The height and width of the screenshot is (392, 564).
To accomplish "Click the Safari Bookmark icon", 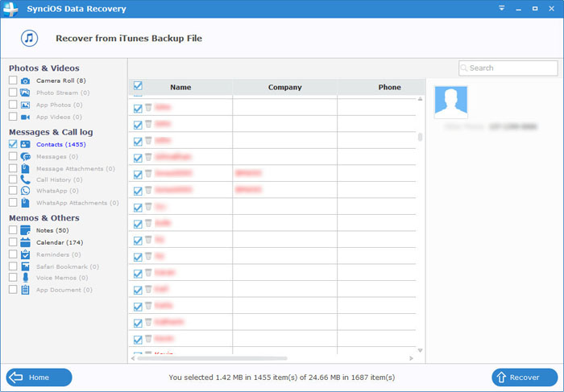I will [x=25, y=266].
